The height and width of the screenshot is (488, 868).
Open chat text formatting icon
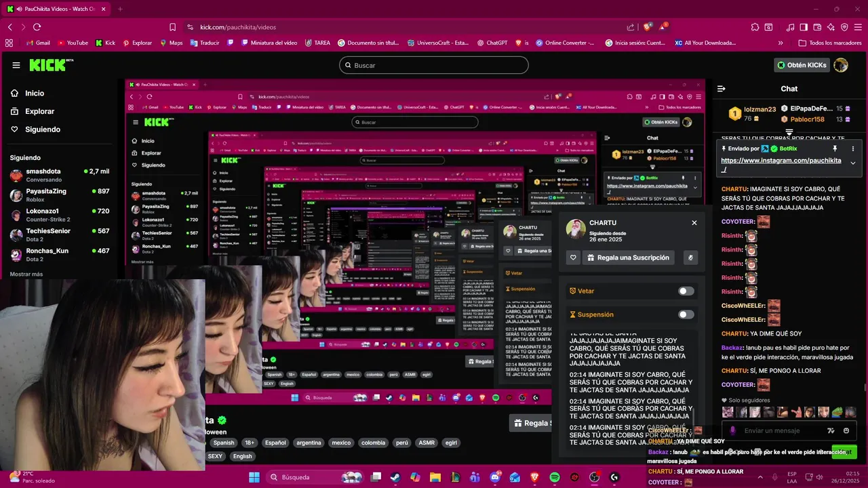click(x=831, y=430)
